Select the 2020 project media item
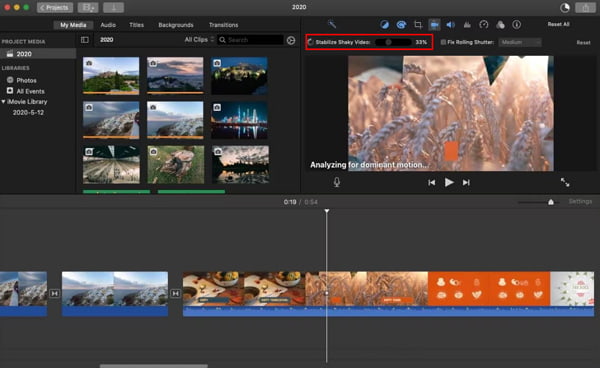Viewport: 600px width, 368px height. coord(38,54)
